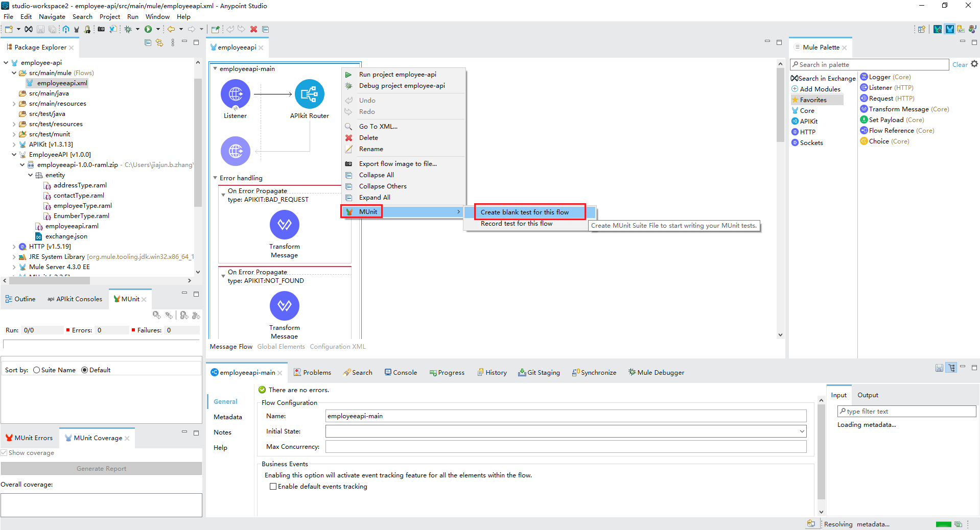Image resolution: width=980 pixels, height=530 pixels.
Task: Click the Open Perspective icon top right
Action: 921,29
